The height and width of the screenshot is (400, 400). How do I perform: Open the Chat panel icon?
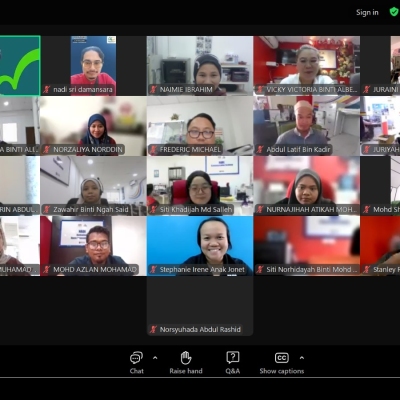(136, 358)
